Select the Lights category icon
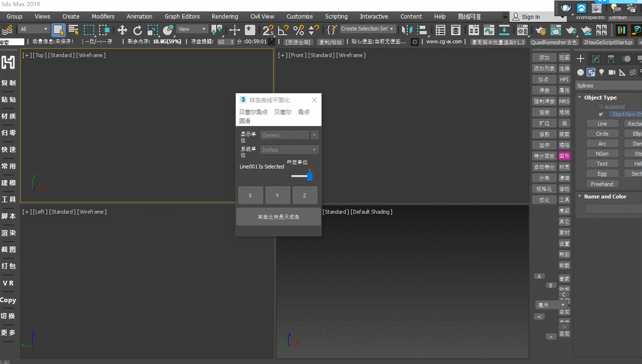Image resolution: width=642 pixels, height=364 pixels. [602, 72]
